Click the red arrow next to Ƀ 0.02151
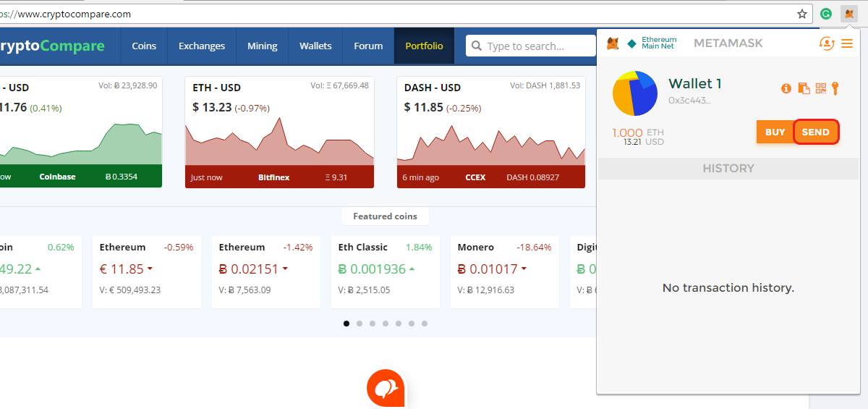Screen dimensions: 868x409 tap(285, 269)
